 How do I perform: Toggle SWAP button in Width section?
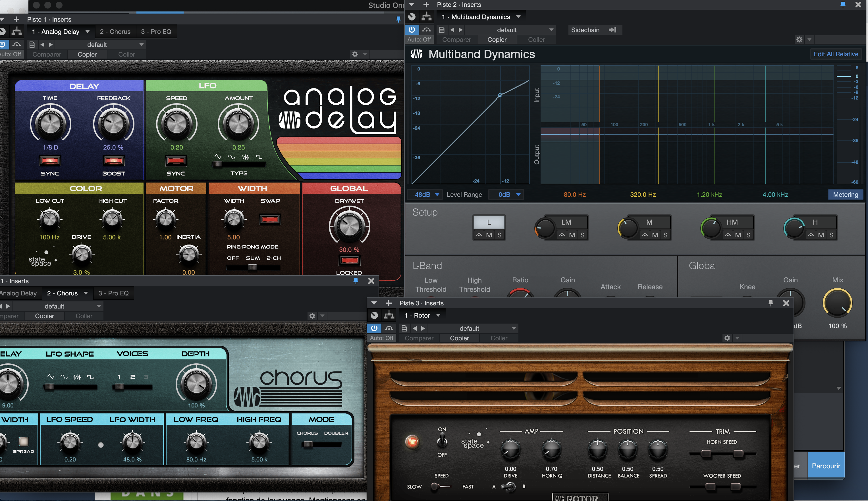(x=270, y=219)
